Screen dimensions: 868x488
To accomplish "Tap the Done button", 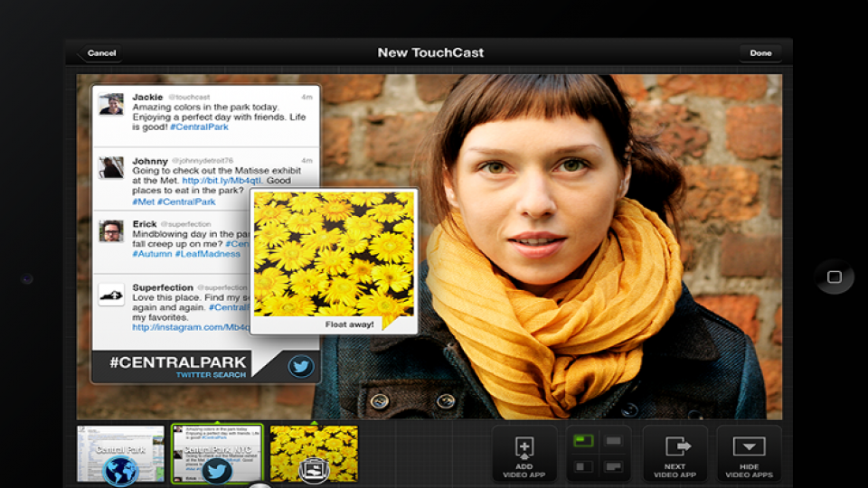I will (760, 53).
